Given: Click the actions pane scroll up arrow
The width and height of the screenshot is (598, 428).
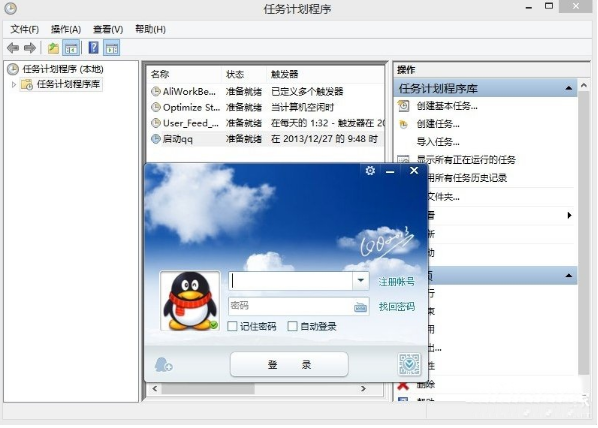Looking at the screenshot, I should 584,86.
